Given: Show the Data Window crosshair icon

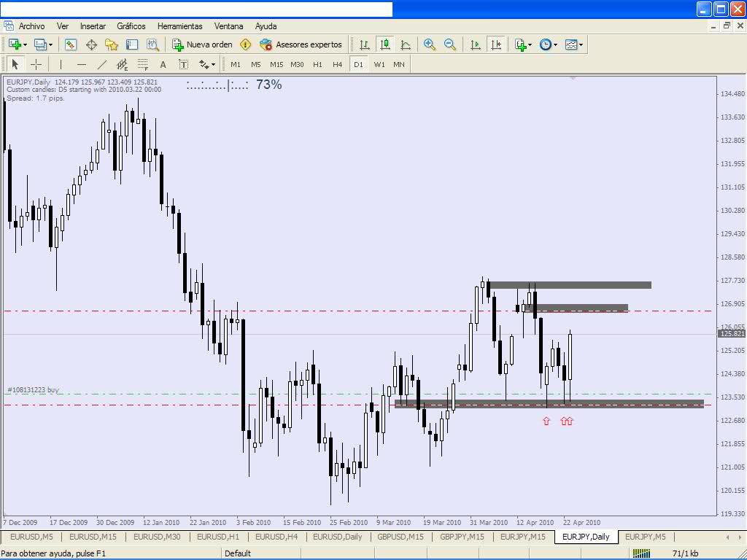Looking at the screenshot, I should pos(91,44).
